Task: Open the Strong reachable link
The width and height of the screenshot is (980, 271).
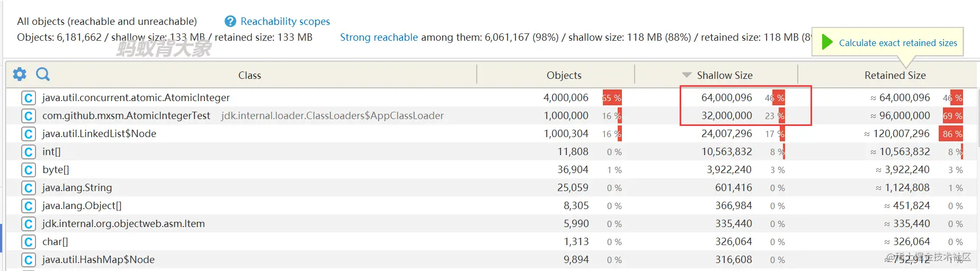Action: pos(379,37)
